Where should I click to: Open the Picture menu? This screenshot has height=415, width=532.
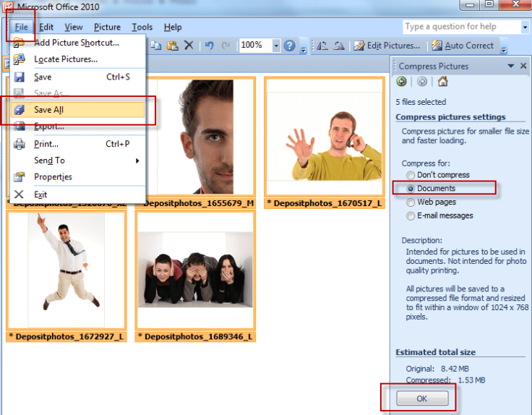pos(107,27)
